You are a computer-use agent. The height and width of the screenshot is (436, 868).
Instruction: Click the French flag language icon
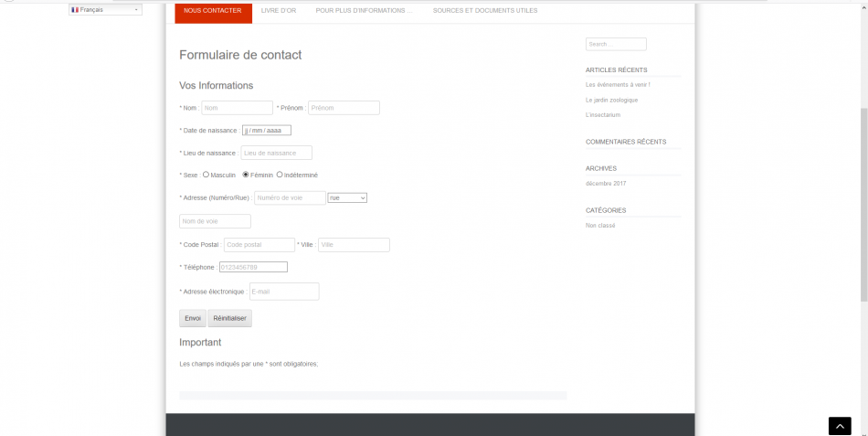click(75, 10)
